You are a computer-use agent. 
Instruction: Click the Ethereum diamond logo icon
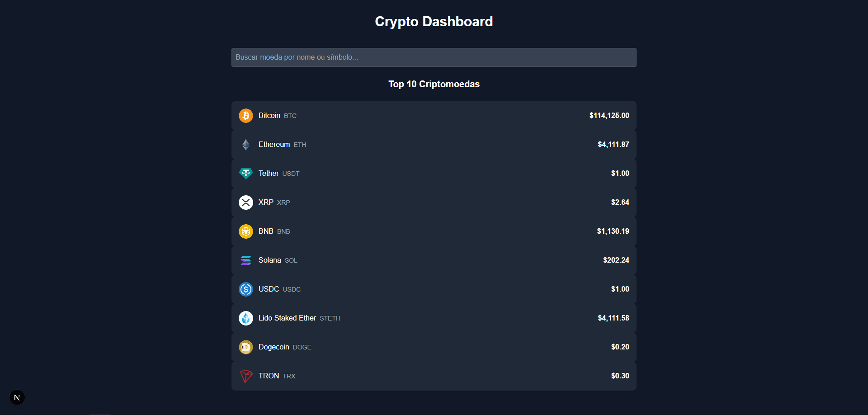246,144
